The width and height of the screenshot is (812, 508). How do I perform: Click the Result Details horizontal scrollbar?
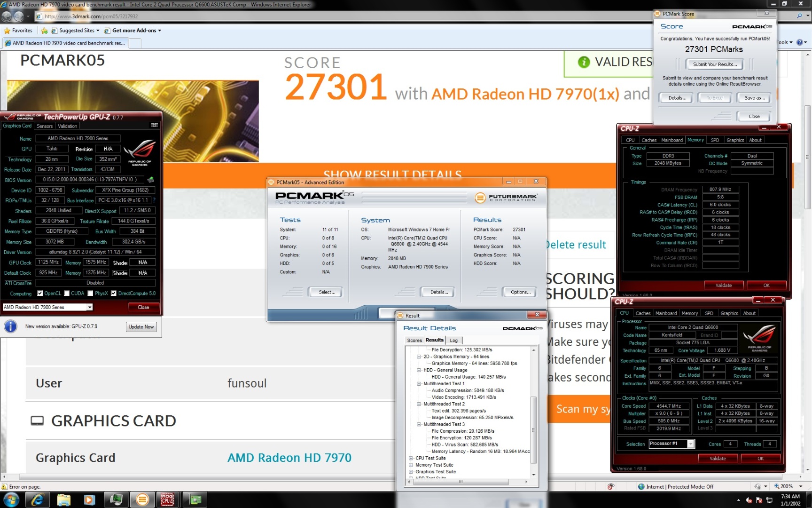460,482
